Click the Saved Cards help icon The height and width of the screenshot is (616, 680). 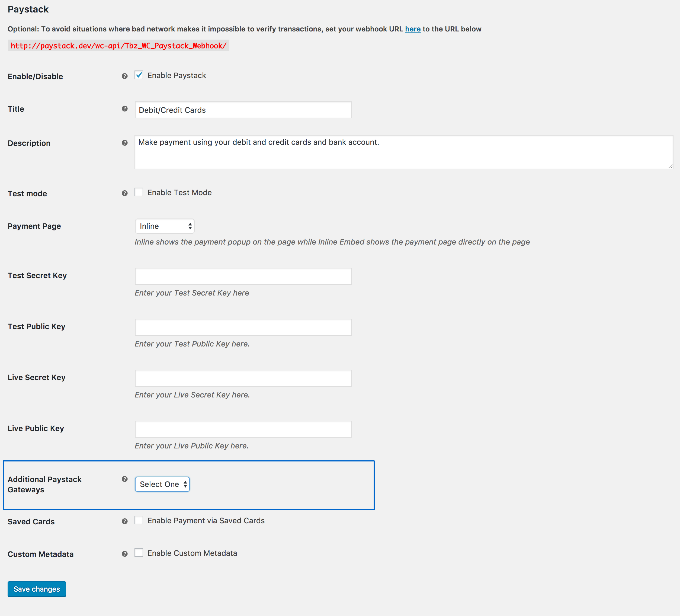[125, 521]
